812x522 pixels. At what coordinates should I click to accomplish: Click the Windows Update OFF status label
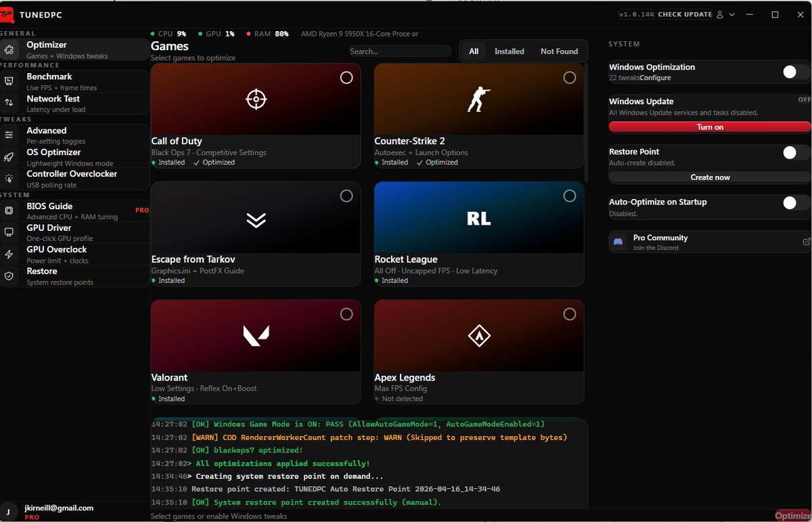coord(804,100)
